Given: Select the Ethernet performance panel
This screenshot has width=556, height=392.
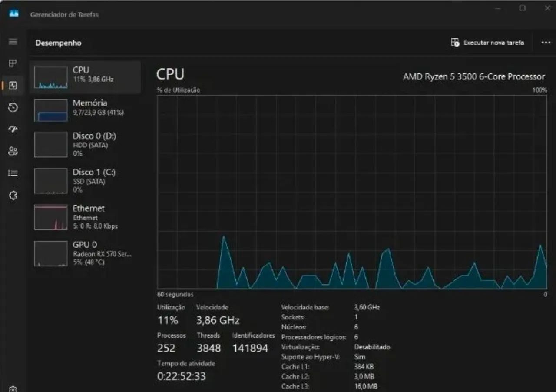Looking at the screenshot, I should [x=85, y=217].
